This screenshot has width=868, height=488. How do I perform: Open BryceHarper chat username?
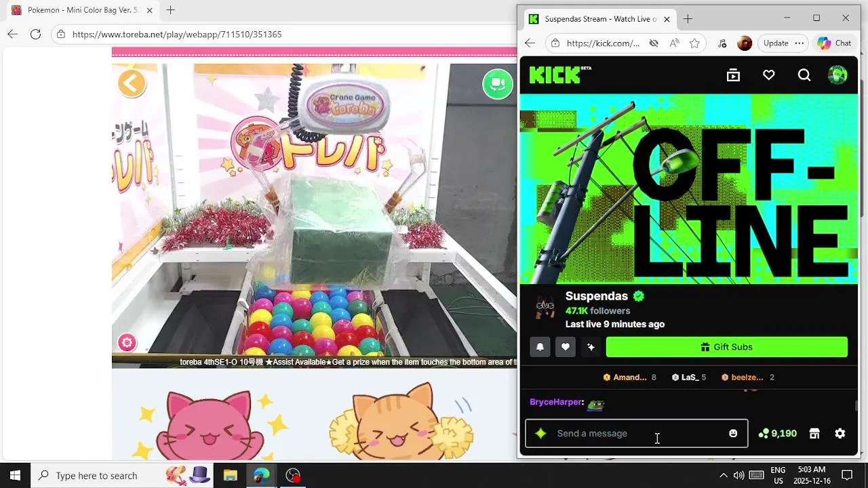(555, 402)
